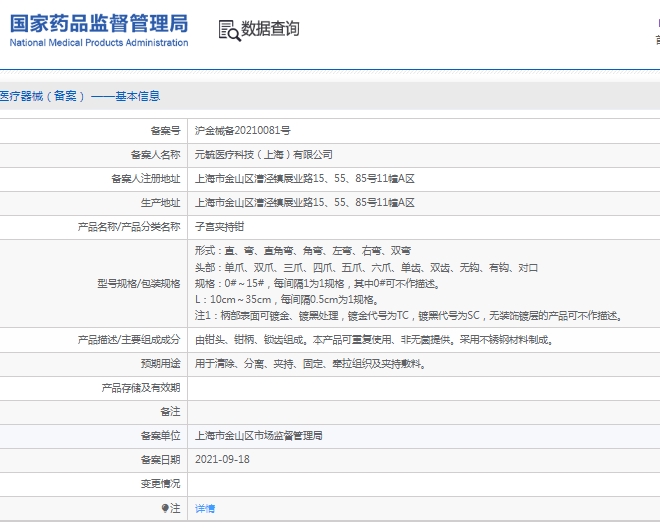This screenshot has width=660, height=528.
Task: Click the 详情 link in the 注 row
Action: [x=205, y=508]
